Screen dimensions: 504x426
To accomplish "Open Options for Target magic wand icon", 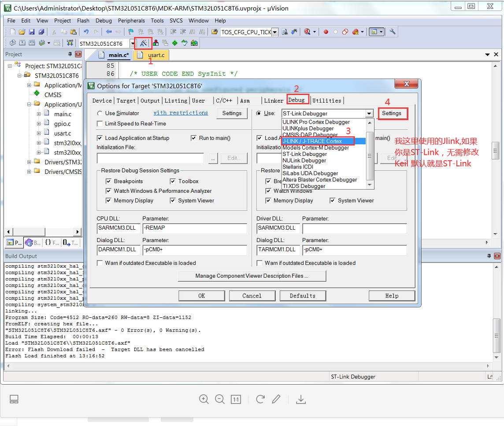I will click(143, 43).
